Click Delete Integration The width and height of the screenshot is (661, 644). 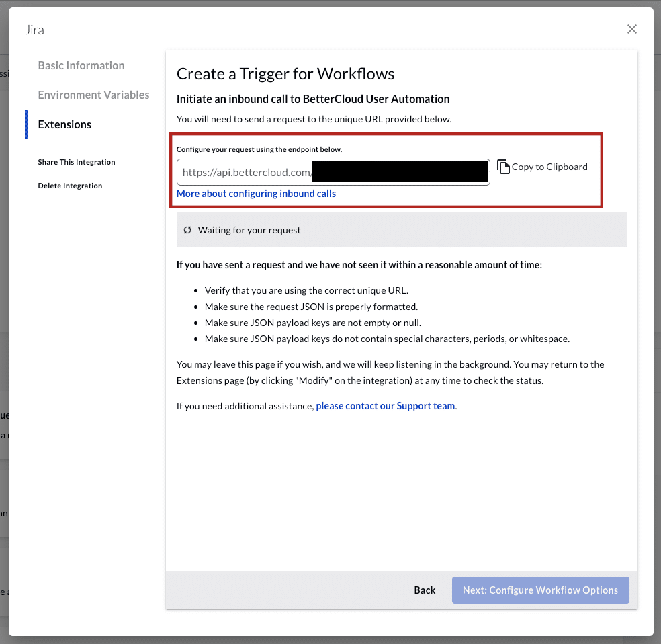coord(70,186)
